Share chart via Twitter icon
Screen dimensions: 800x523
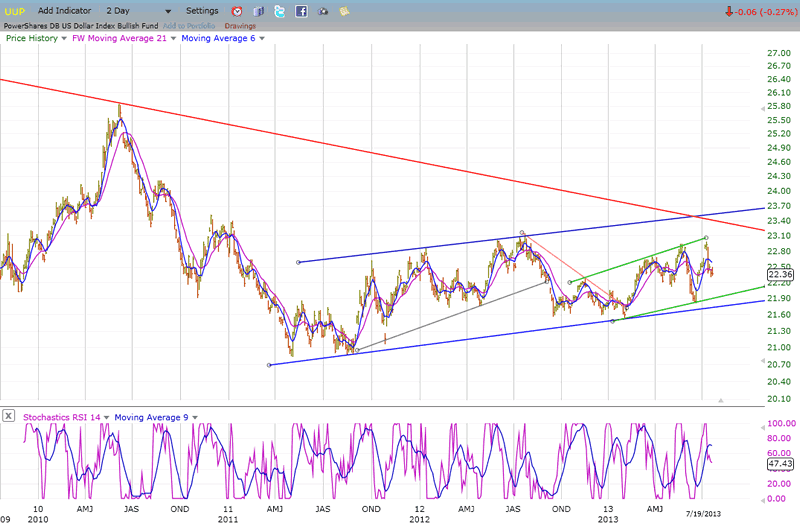point(279,11)
